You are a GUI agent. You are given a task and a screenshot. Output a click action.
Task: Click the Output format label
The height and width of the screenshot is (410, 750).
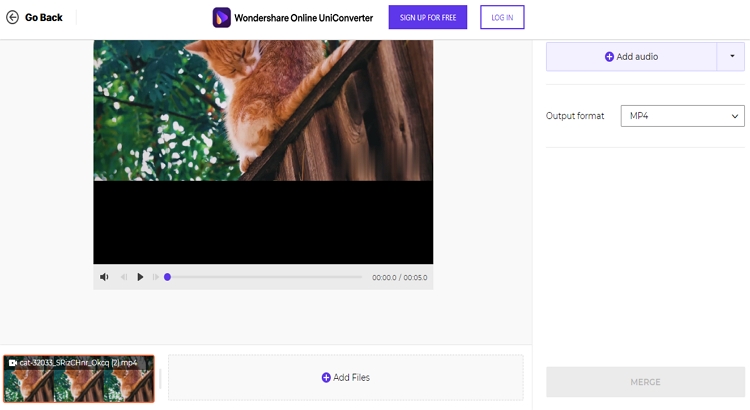pos(575,116)
